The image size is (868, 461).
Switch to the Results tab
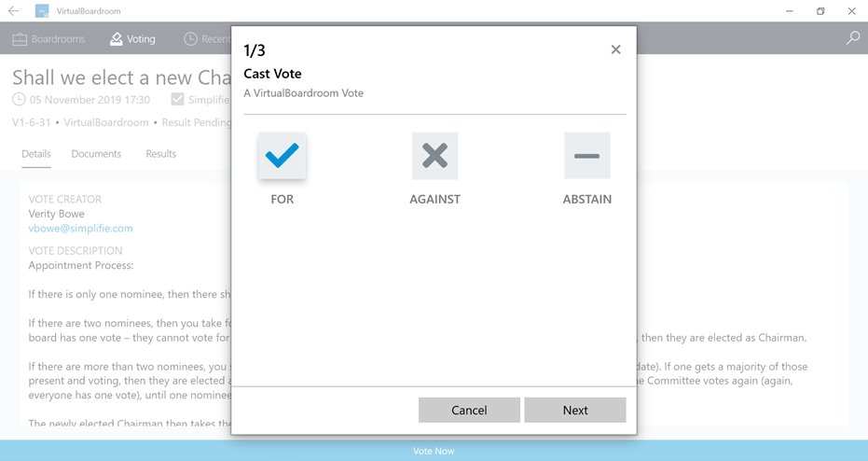161,154
